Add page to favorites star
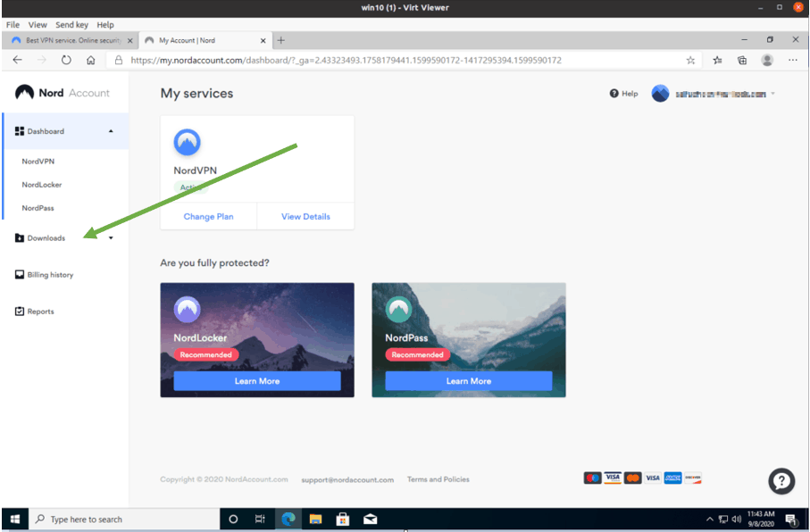This screenshot has width=810, height=532. point(690,61)
